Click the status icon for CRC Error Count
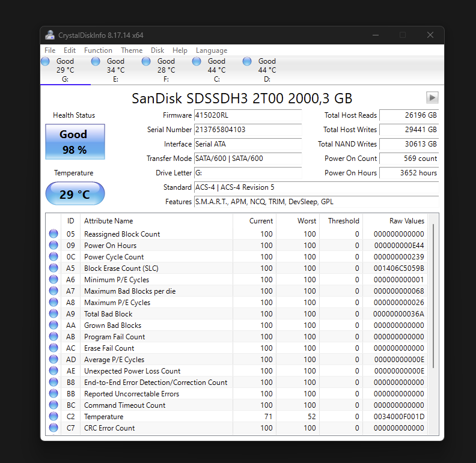The width and height of the screenshot is (476, 463). (53, 428)
